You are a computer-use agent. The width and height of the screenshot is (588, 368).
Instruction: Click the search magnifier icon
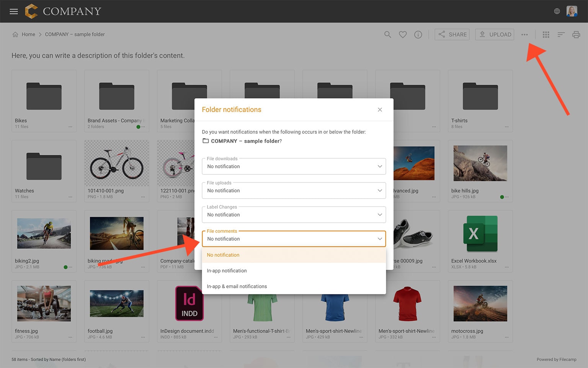(387, 34)
